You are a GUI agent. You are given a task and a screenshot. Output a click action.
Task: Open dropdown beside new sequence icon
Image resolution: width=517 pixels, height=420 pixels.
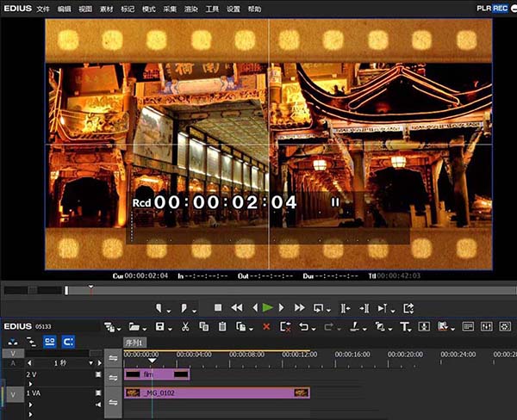click(119, 329)
